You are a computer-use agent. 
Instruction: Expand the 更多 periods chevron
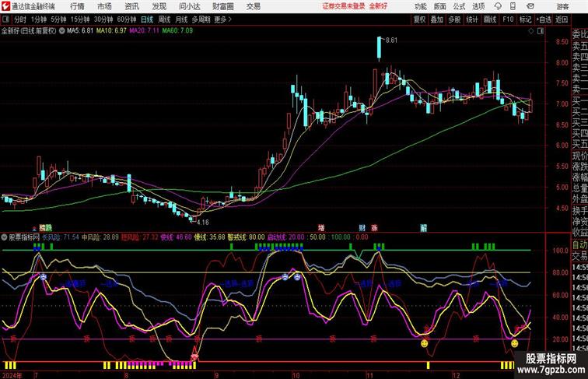pos(223,19)
